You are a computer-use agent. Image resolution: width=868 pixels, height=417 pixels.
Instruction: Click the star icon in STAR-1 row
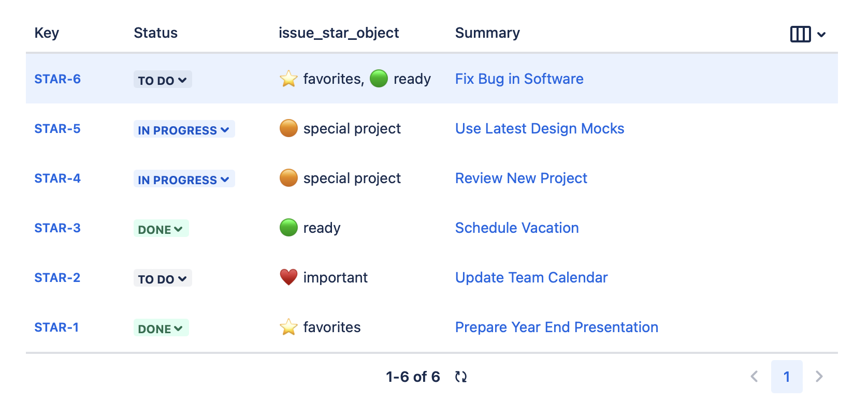(288, 327)
